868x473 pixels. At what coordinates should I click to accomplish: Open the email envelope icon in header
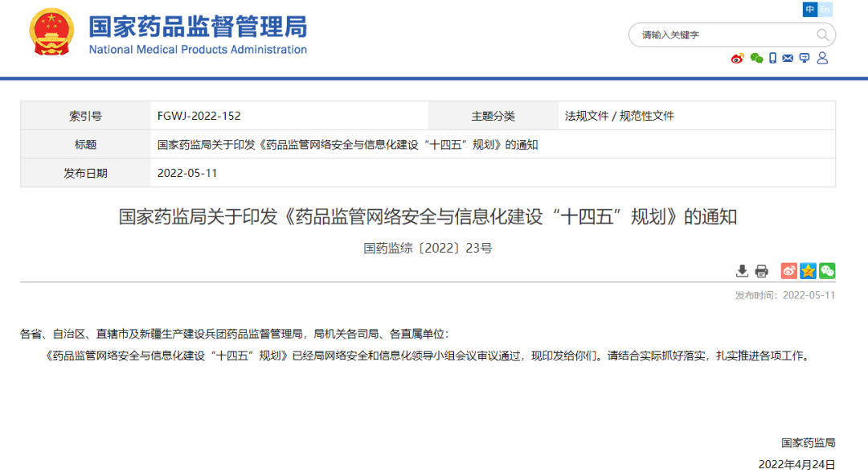788,58
